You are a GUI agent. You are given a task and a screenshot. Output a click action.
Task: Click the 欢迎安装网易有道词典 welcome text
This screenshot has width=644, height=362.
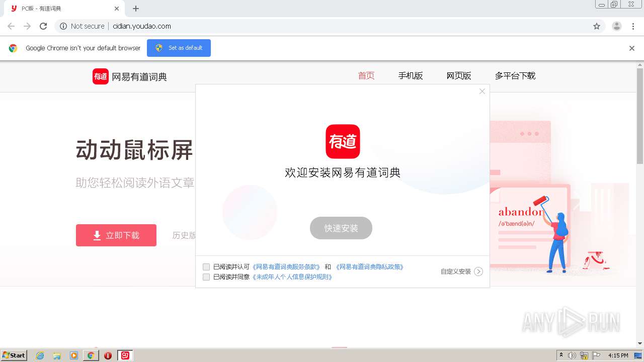343,172
